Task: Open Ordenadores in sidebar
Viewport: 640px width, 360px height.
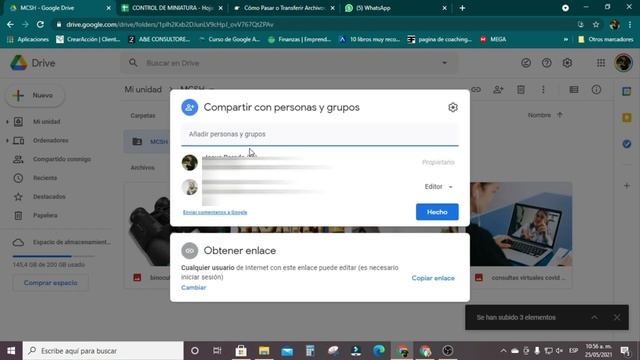Action: (51, 140)
